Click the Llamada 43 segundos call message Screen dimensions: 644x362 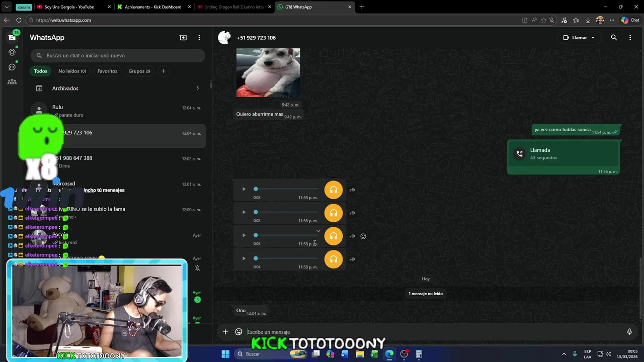point(563,157)
